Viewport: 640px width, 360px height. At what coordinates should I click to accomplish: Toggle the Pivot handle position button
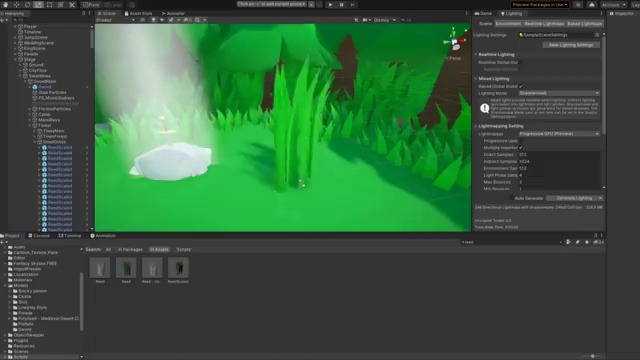point(91,5)
